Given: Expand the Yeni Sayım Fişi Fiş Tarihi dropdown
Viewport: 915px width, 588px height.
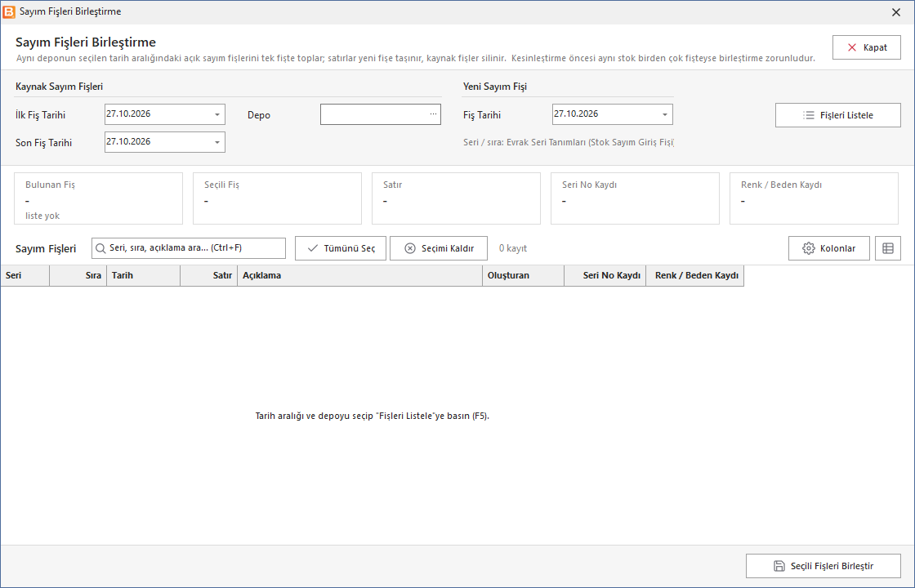Looking at the screenshot, I should click(x=665, y=114).
